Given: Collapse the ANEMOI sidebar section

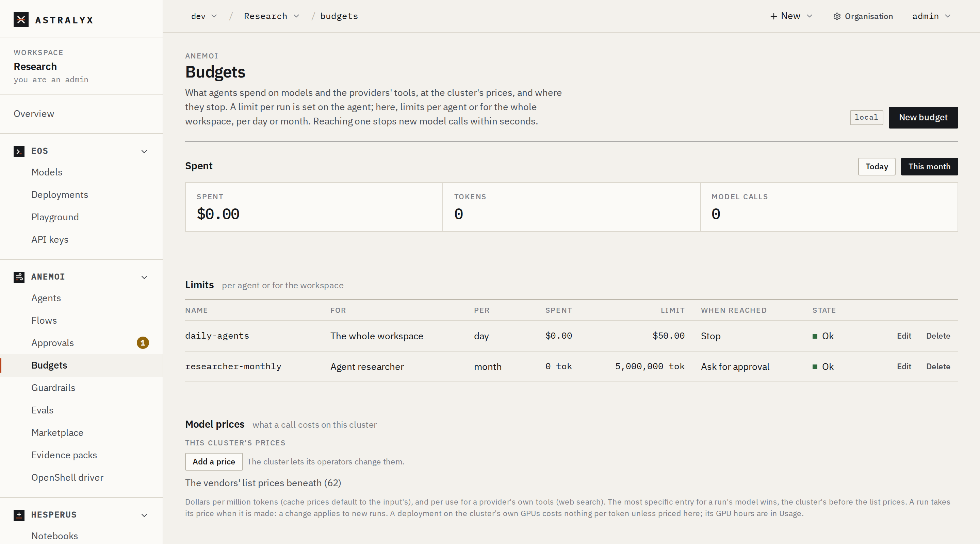Looking at the screenshot, I should click(144, 277).
